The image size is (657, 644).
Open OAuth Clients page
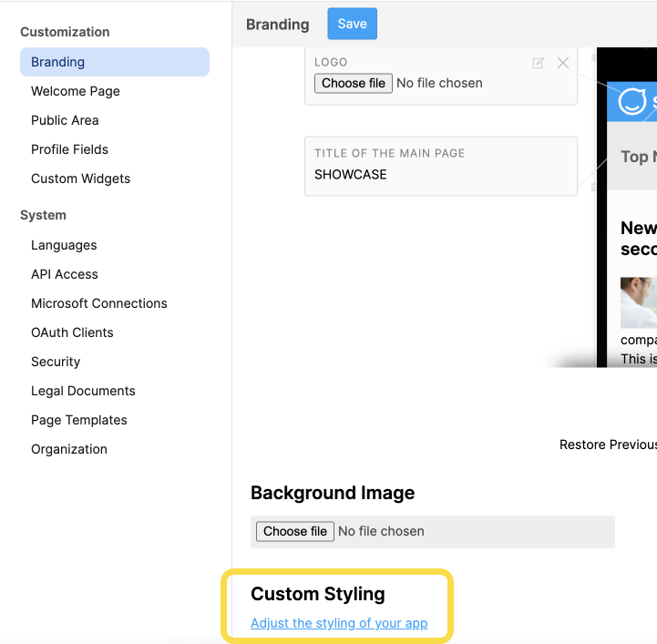pos(72,332)
